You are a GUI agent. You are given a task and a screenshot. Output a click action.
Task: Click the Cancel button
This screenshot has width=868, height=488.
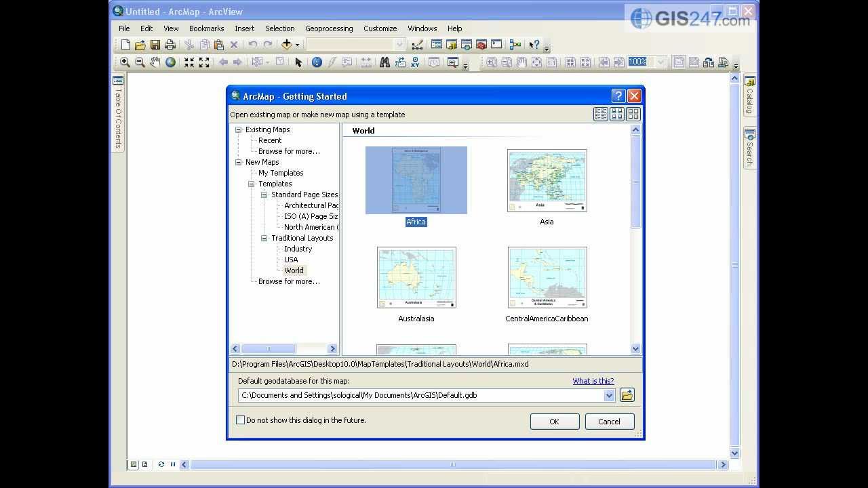[610, 422]
